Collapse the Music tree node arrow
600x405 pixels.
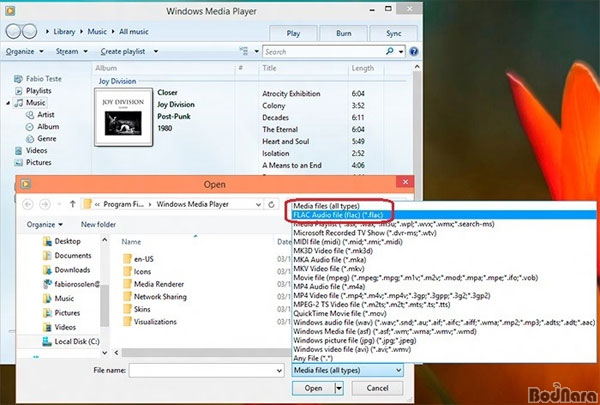(x=8, y=103)
